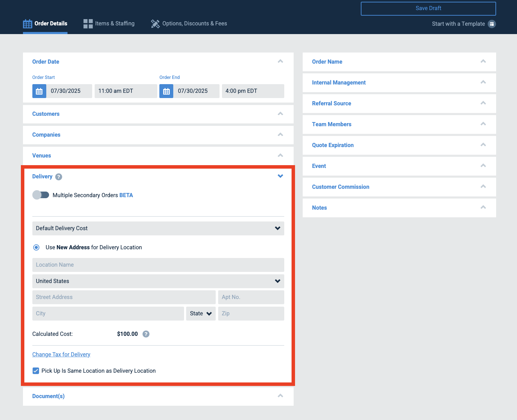Open the Default Delivery Cost dropdown

tap(158, 228)
